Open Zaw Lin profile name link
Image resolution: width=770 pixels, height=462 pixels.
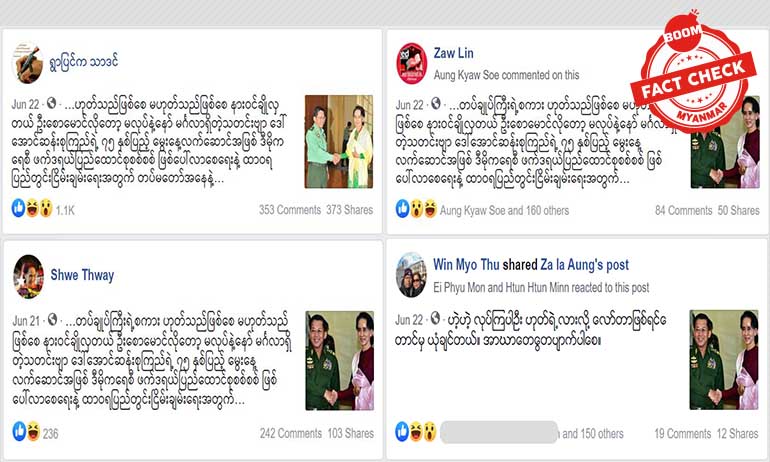pos(454,53)
